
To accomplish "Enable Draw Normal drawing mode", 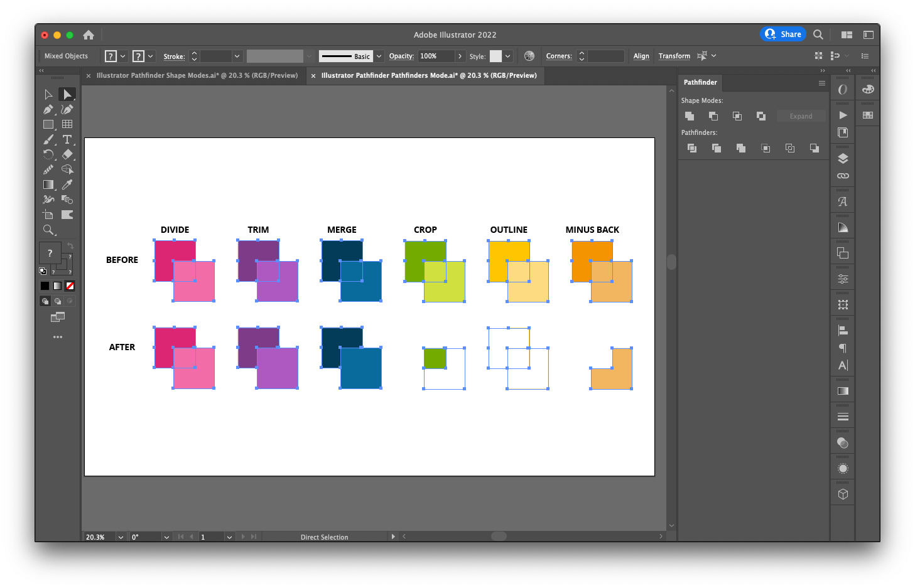I will (45, 301).
